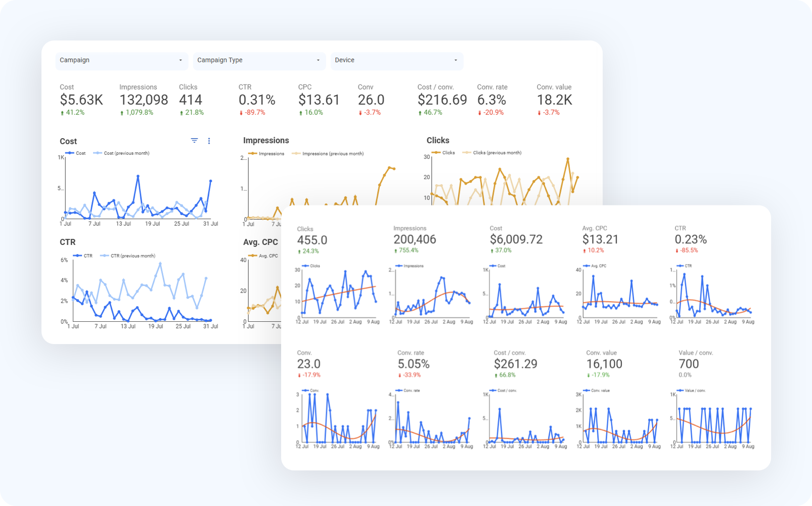Click the Conv. value metric showing 16,100
The image size is (812, 506).
(606, 363)
